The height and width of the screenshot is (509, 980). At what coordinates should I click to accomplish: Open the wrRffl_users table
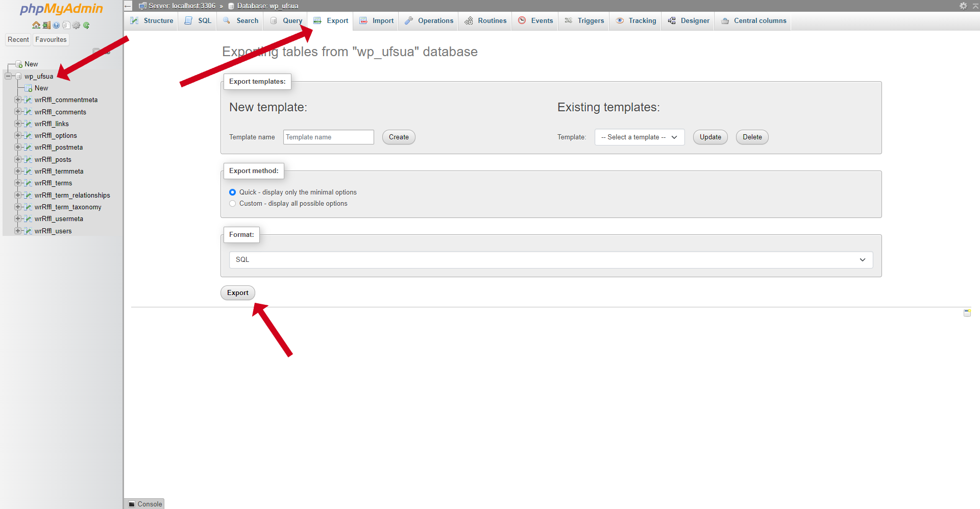[53, 231]
